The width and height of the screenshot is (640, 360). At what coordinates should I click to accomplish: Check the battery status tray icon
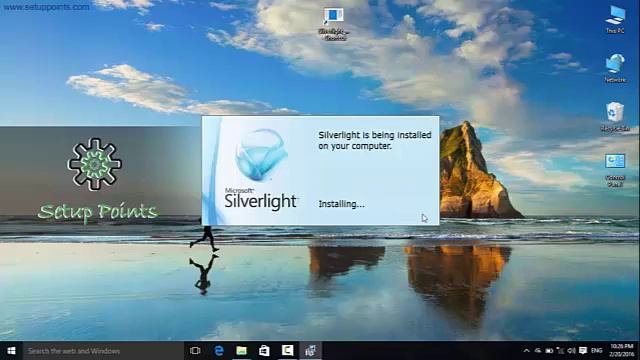point(549,351)
